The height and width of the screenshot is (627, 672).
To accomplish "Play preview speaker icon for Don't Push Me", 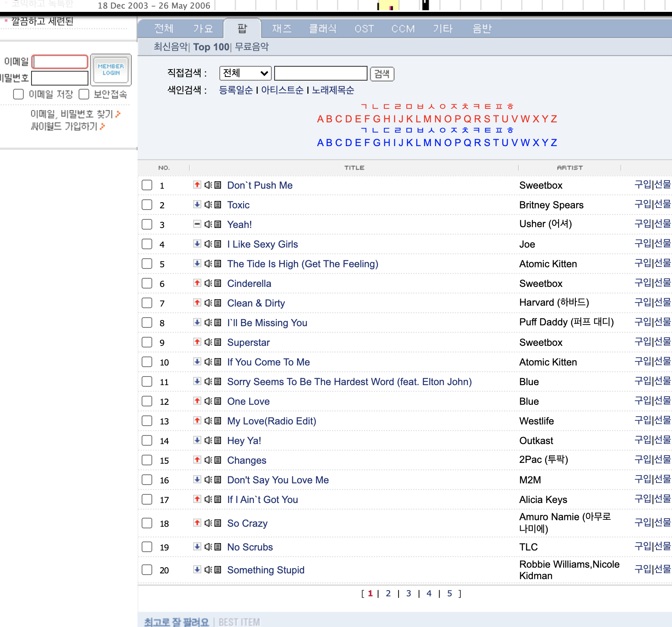I will pos(208,185).
